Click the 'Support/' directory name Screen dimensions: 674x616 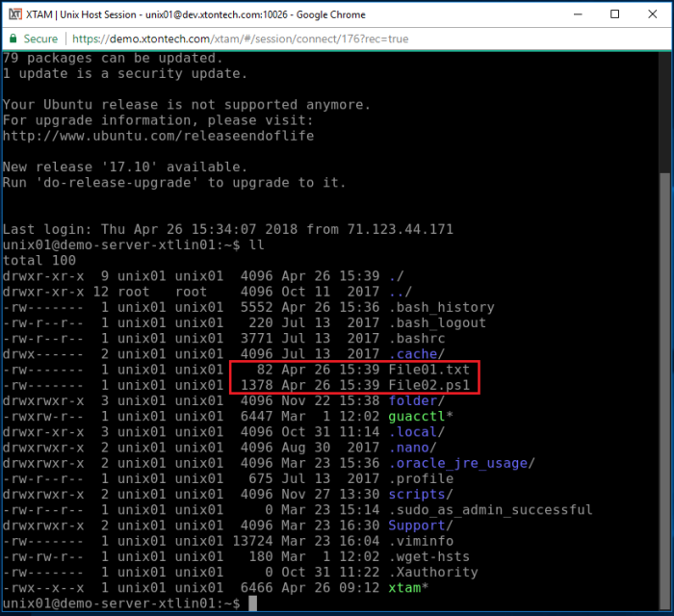[421, 526]
